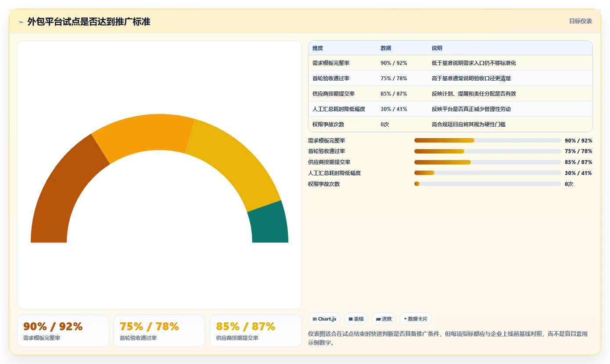Click the 需求模板完整率 progress bar
The width and height of the screenshot is (610, 364).
(x=488, y=140)
